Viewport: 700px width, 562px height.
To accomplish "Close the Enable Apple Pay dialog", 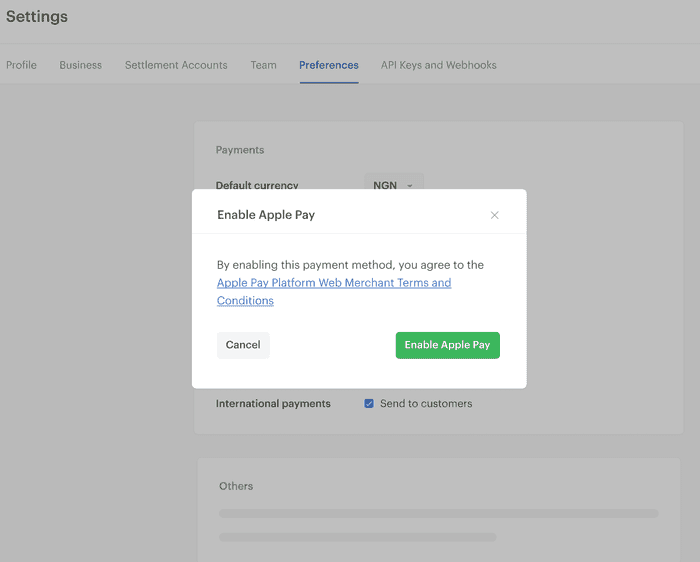I will tap(494, 215).
